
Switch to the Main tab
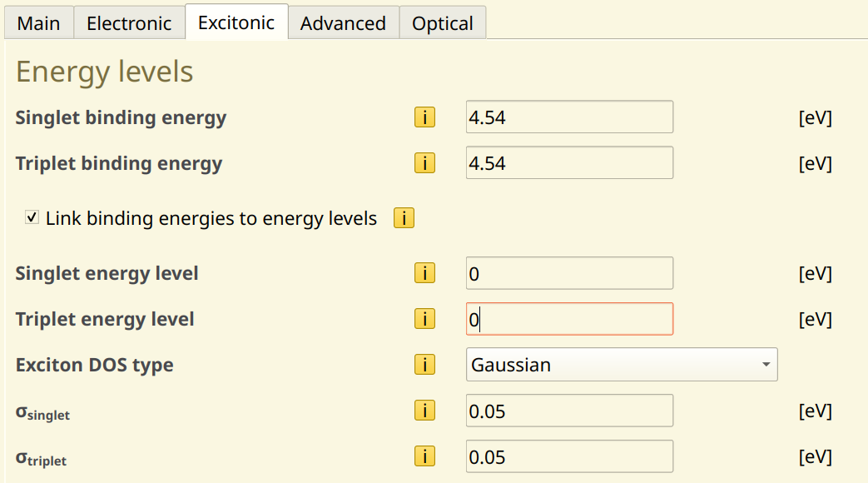38,23
